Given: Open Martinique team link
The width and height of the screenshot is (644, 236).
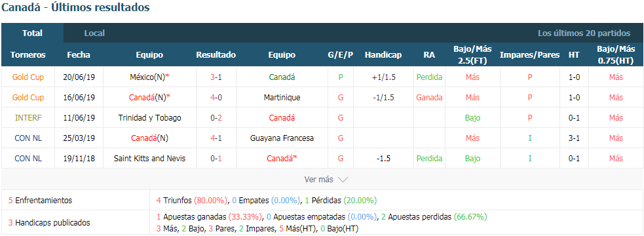Looking at the screenshot, I should pyautogui.click(x=282, y=98).
